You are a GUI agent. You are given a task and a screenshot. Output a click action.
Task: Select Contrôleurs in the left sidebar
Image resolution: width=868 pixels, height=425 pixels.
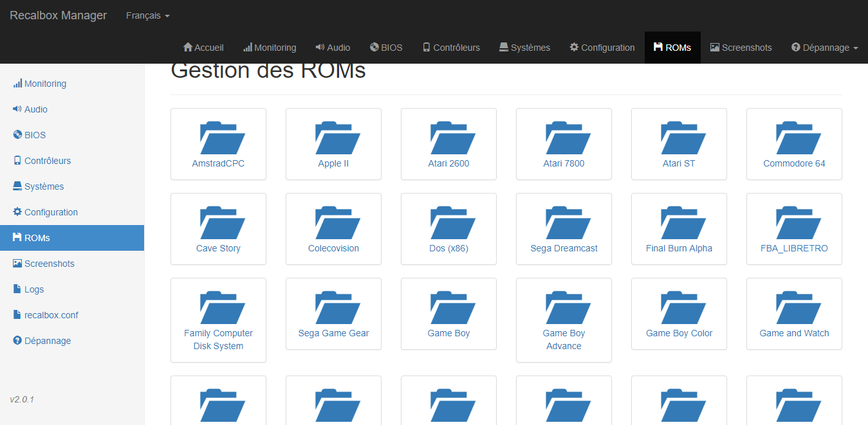48,161
